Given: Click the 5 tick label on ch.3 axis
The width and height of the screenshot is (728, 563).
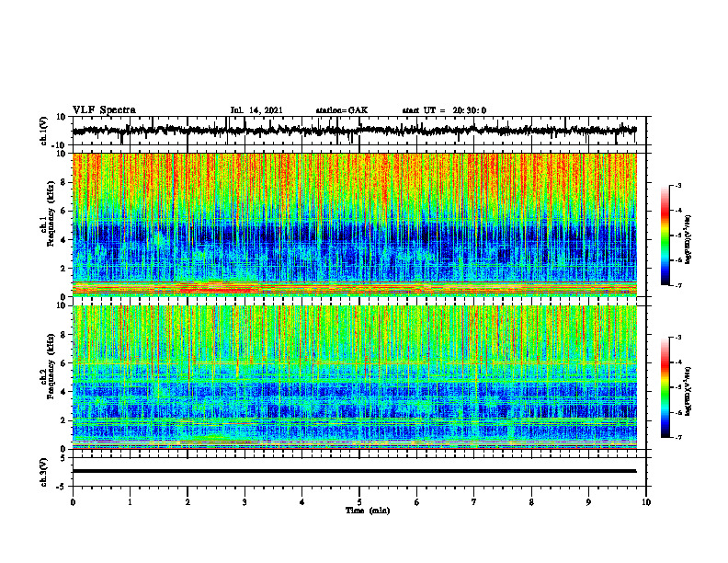Looking at the screenshot, I should tap(63, 458).
